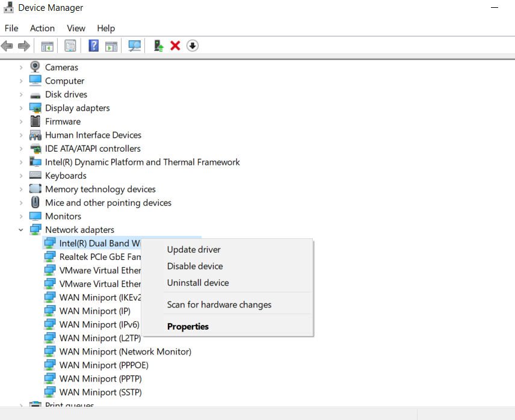Expand the Cameras category
The height and width of the screenshot is (420, 515).
[x=21, y=67]
